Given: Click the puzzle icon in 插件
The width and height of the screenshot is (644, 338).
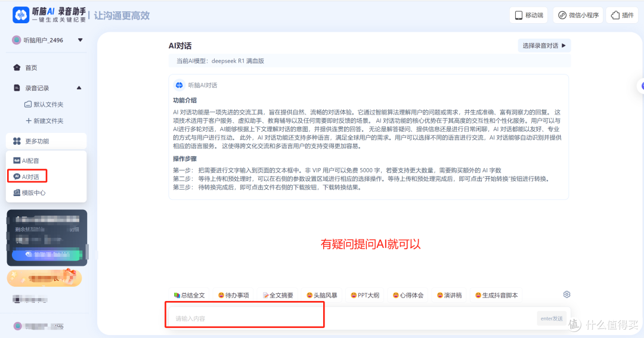Looking at the screenshot, I should pyautogui.click(x=615, y=15).
